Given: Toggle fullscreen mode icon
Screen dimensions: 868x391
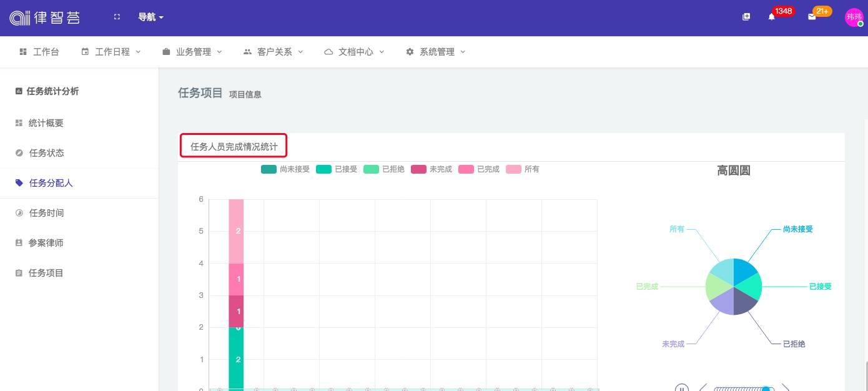Looking at the screenshot, I should point(117,17).
